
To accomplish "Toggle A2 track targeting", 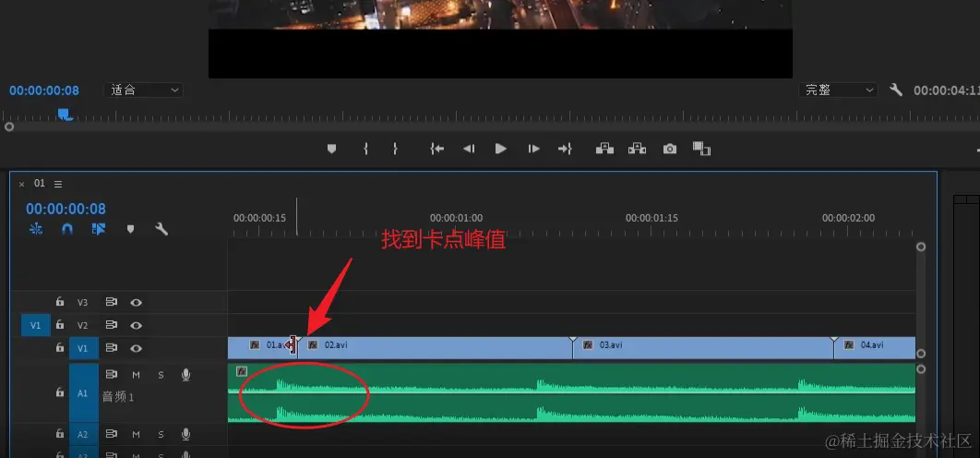I will click(x=84, y=434).
